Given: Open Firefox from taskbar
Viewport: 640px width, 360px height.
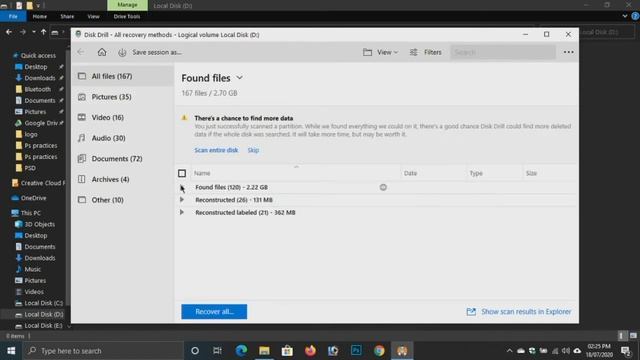Looking at the screenshot, I should [310, 351].
